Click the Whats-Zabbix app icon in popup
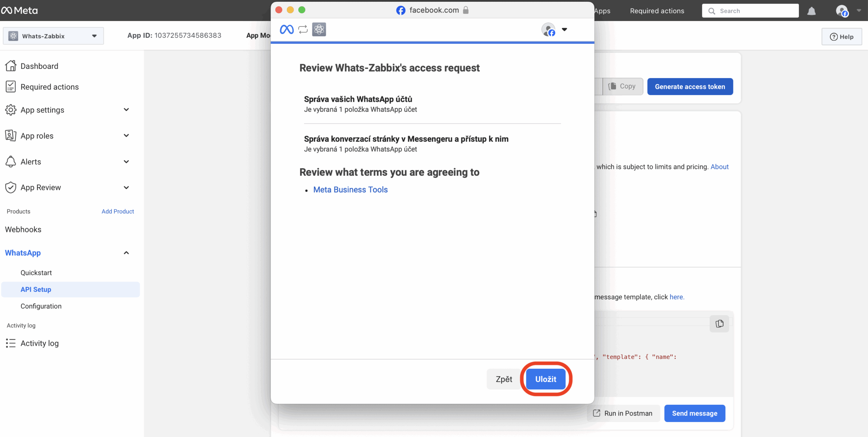The image size is (868, 437). 319,30
